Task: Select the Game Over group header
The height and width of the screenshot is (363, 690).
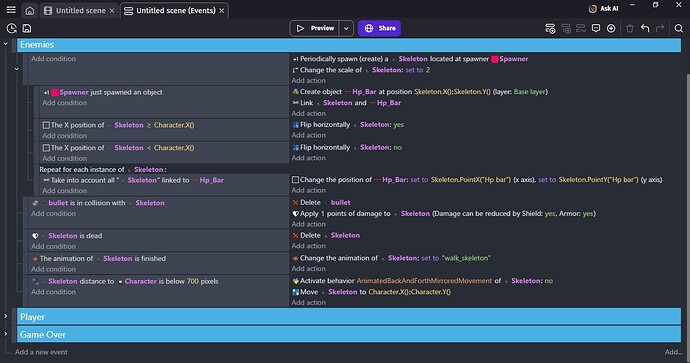Action: (x=349, y=334)
